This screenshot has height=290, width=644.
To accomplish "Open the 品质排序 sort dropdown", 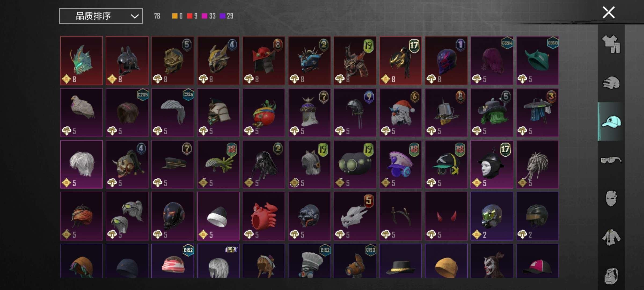I will pos(101,16).
